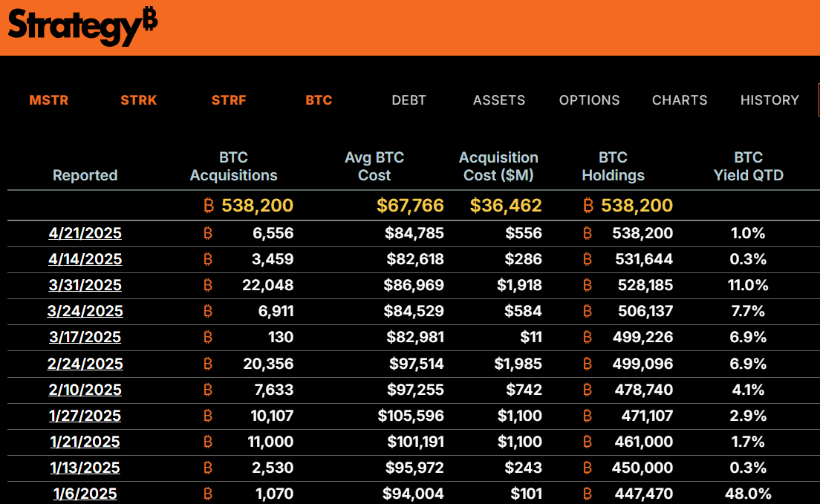Select the 2.9% yield value
The height and width of the screenshot is (504, 820).
pos(749,416)
